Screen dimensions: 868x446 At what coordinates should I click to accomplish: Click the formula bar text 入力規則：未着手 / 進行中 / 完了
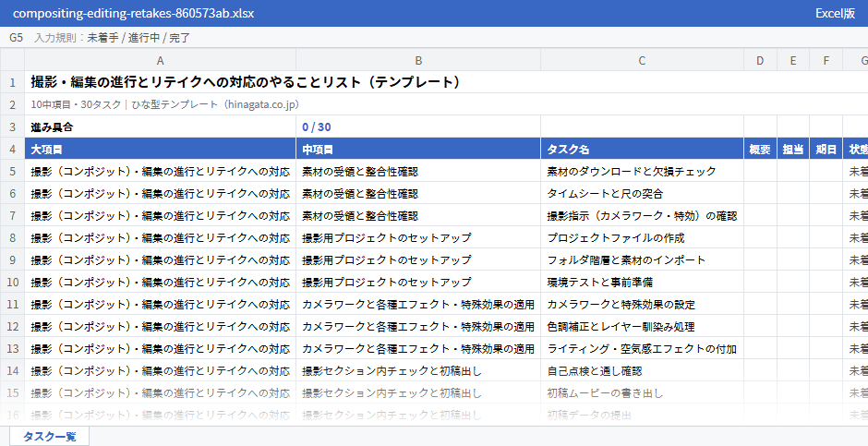point(113,38)
